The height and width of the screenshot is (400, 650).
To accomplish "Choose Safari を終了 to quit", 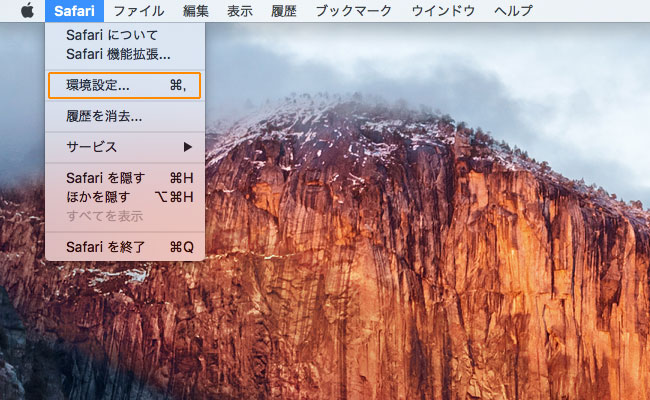I will pyautogui.click(x=125, y=247).
